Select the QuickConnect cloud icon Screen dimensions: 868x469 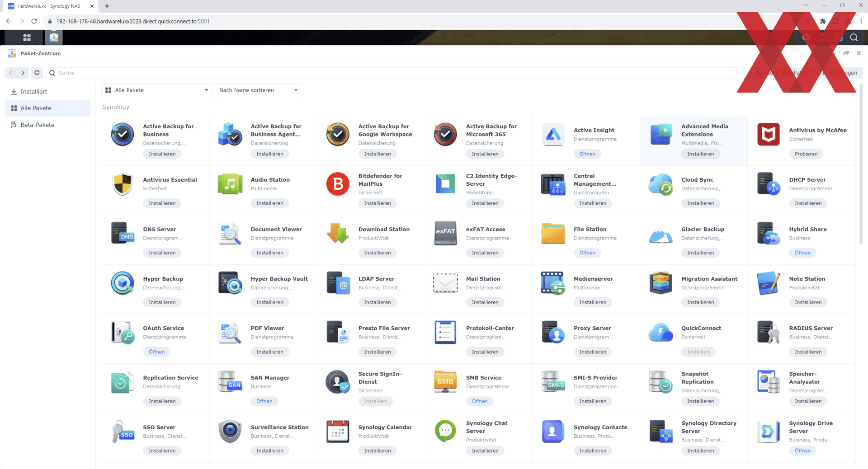click(661, 332)
